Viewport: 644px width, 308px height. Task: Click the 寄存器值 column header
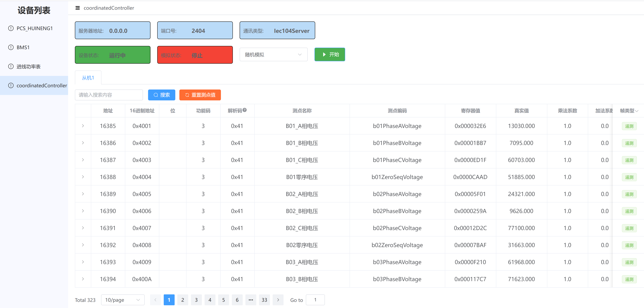pyautogui.click(x=471, y=111)
